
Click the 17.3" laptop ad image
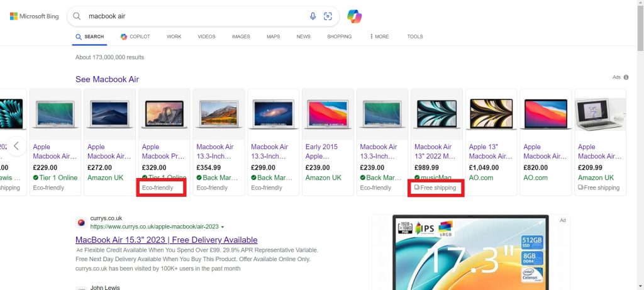pos(470,252)
